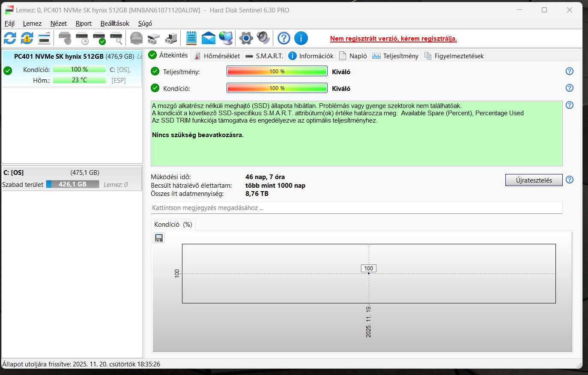
Task: Click the sidebar Kondíció 100 % green bar
Action: click(x=79, y=69)
